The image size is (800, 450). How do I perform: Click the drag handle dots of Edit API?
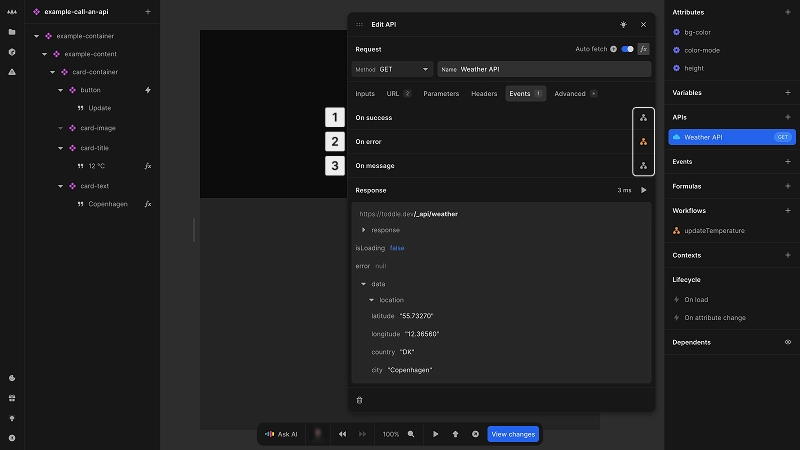click(359, 24)
